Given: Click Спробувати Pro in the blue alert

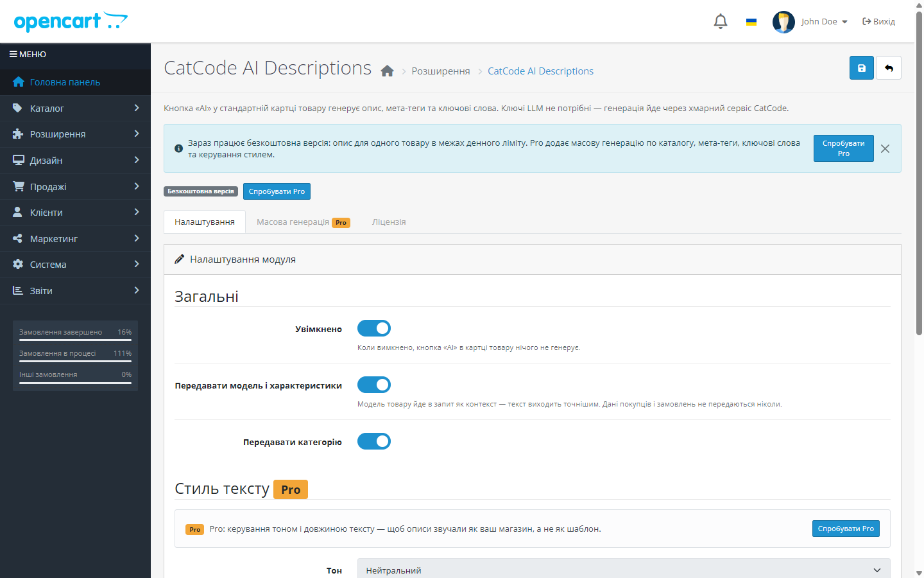Looking at the screenshot, I should point(844,148).
